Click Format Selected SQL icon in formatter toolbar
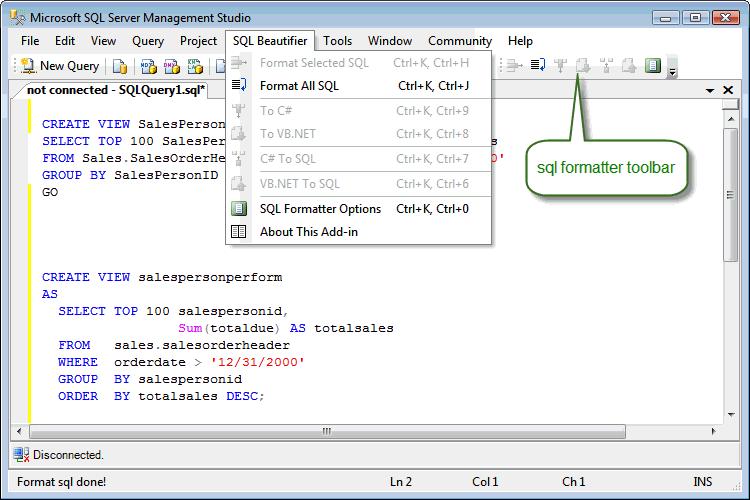This screenshot has width=750, height=500. pos(514,65)
